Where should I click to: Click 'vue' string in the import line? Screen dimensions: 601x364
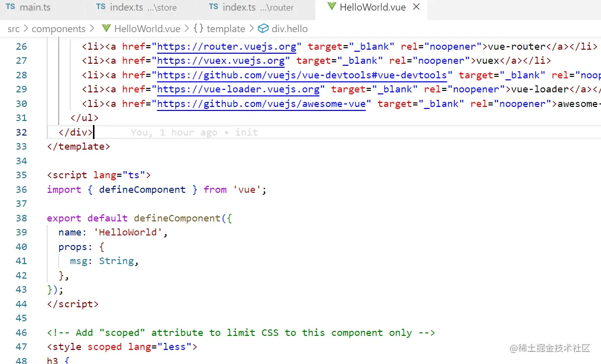click(247, 189)
